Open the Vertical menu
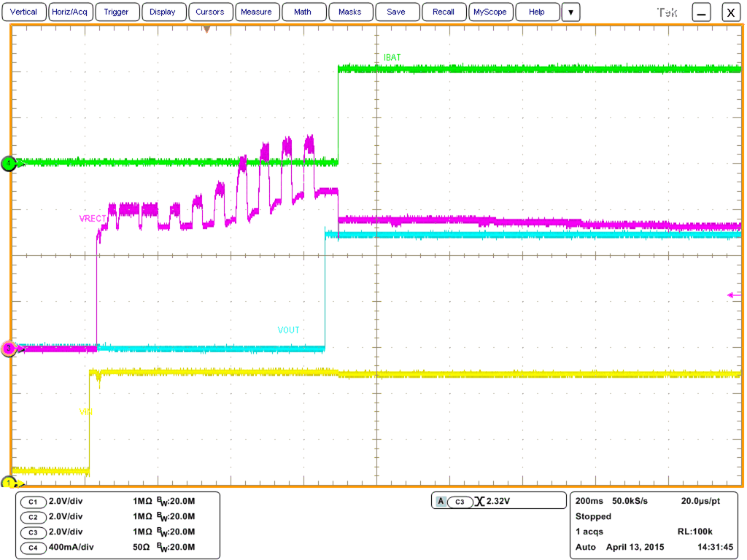The width and height of the screenshot is (747, 560). [x=24, y=12]
